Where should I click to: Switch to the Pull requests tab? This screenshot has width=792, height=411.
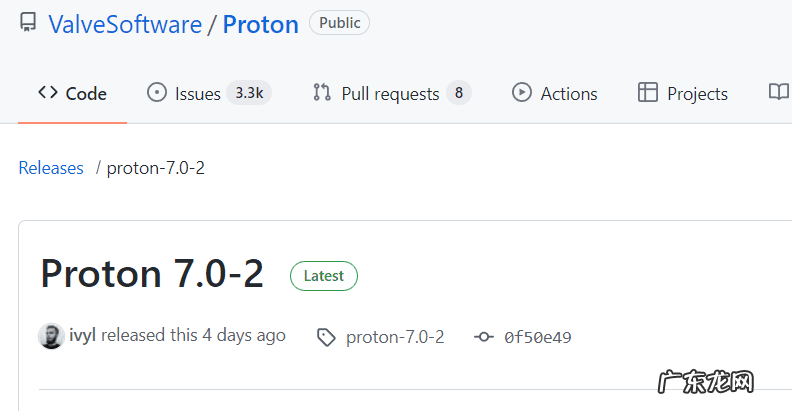pos(390,93)
